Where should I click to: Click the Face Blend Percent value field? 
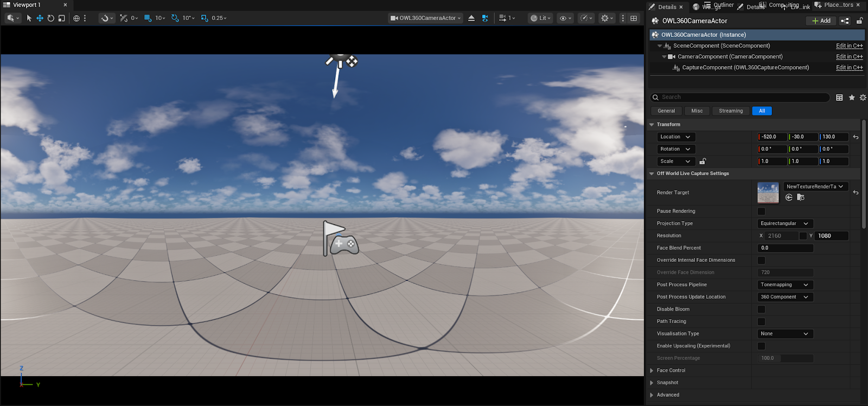(x=785, y=248)
